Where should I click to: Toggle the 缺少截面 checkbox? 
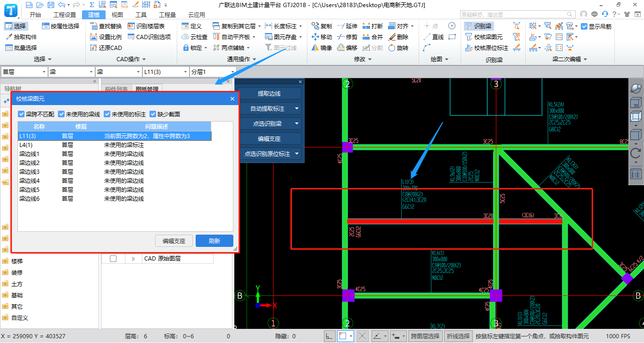pyautogui.click(x=153, y=114)
